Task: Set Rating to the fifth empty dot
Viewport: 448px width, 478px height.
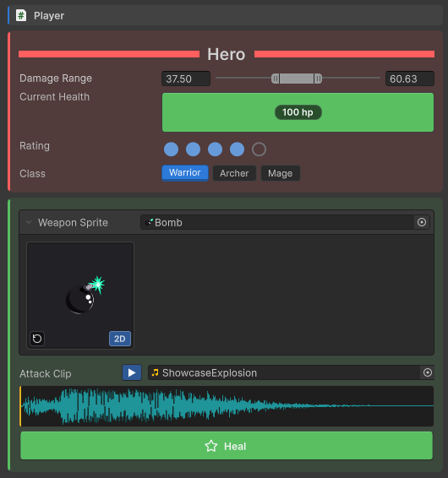Action: click(x=260, y=149)
